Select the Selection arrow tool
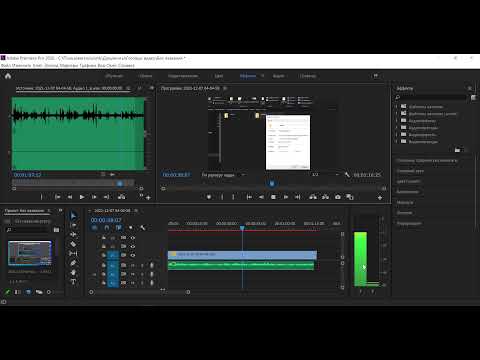This screenshot has height=360, width=480. click(73, 216)
